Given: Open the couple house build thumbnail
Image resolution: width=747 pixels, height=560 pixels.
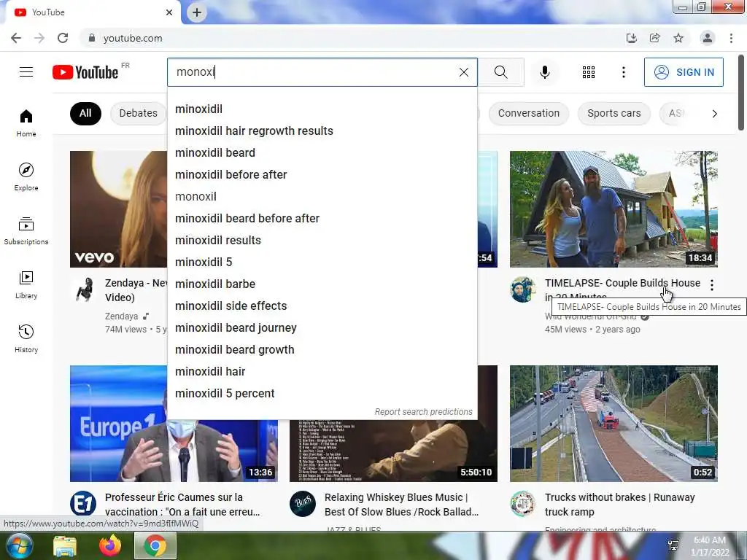Looking at the screenshot, I should tap(614, 209).
